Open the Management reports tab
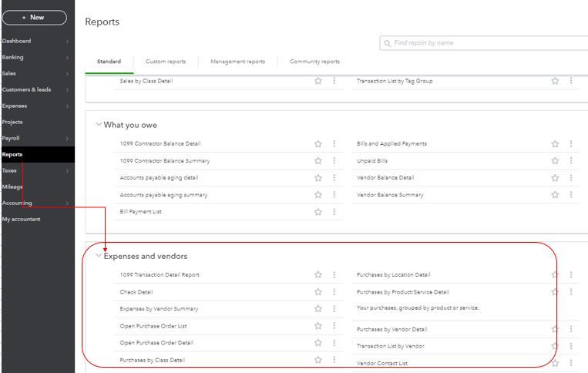Viewport: 588px width, 373px height. (237, 62)
